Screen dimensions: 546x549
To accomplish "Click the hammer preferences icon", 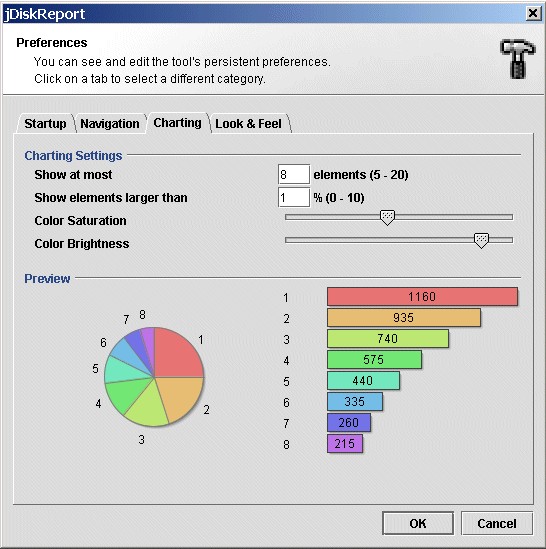I will pyautogui.click(x=518, y=59).
